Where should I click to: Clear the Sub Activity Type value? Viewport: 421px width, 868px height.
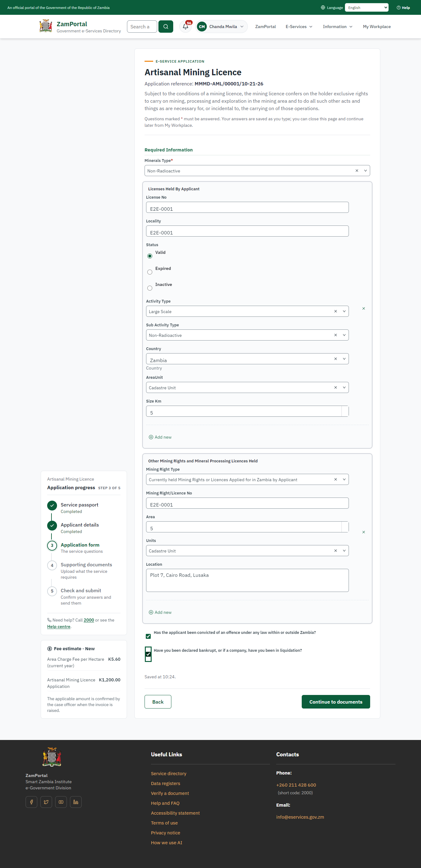click(335, 335)
